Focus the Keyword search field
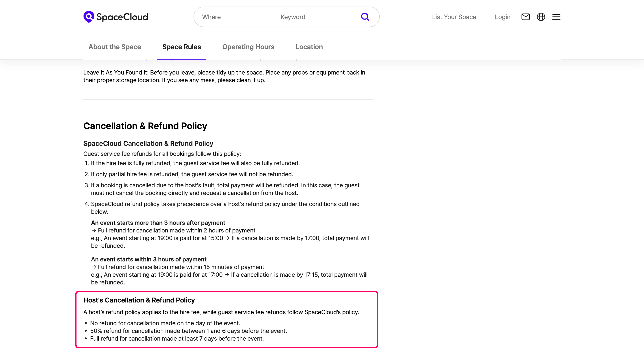Image resolution: width=644 pixels, height=364 pixels. pyautogui.click(x=317, y=17)
